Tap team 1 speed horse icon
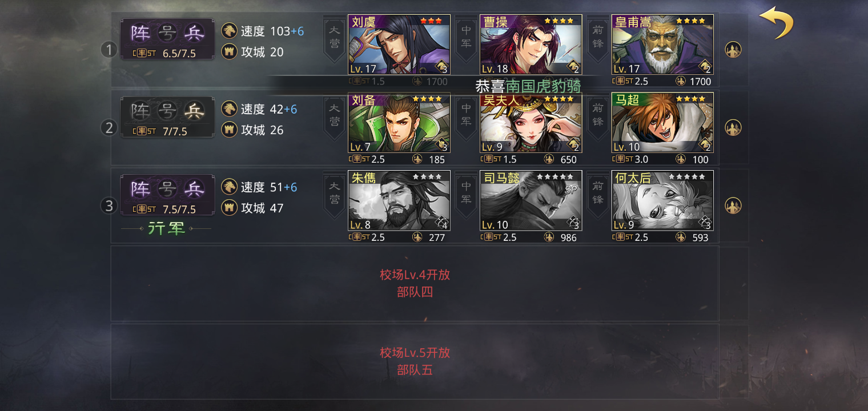The image size is (868, 411). click(229, 31)
